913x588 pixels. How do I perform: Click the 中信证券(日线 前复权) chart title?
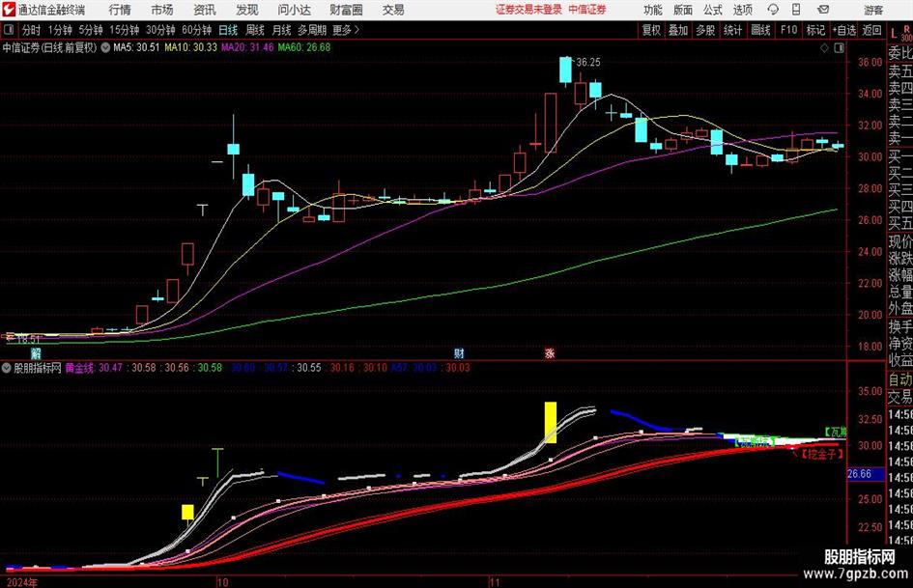(x=49, y=47)
